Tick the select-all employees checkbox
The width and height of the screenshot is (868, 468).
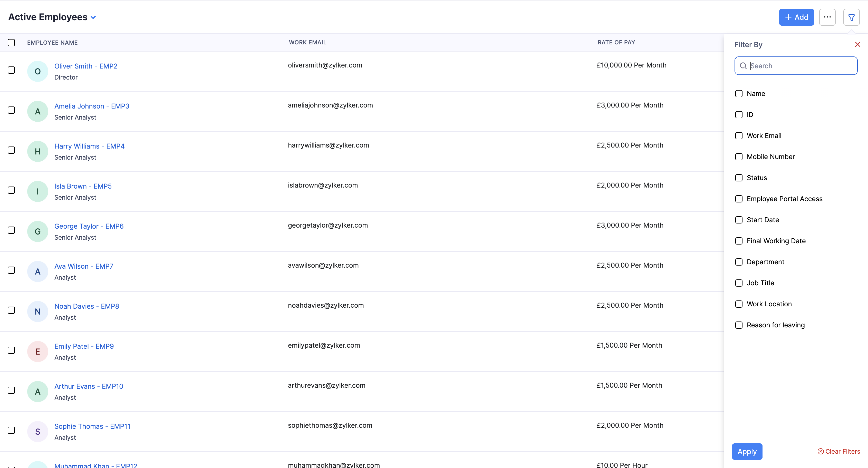click(x=12, y=42)
